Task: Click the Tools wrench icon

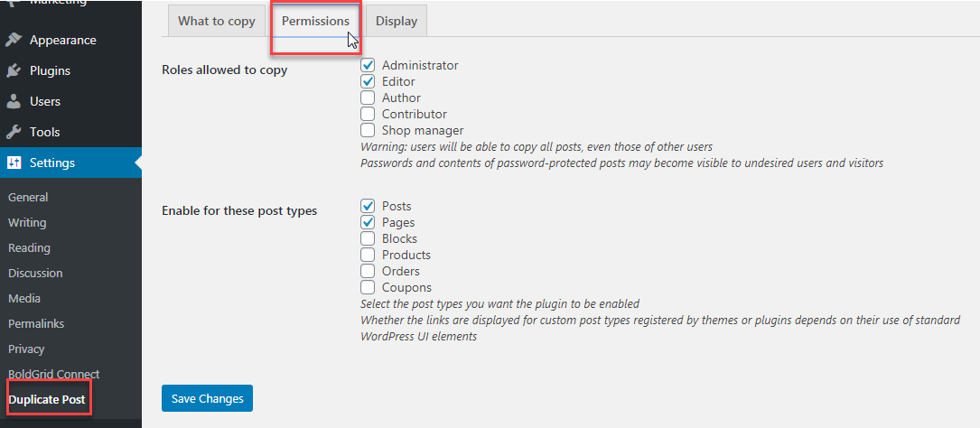Action: 14,132
